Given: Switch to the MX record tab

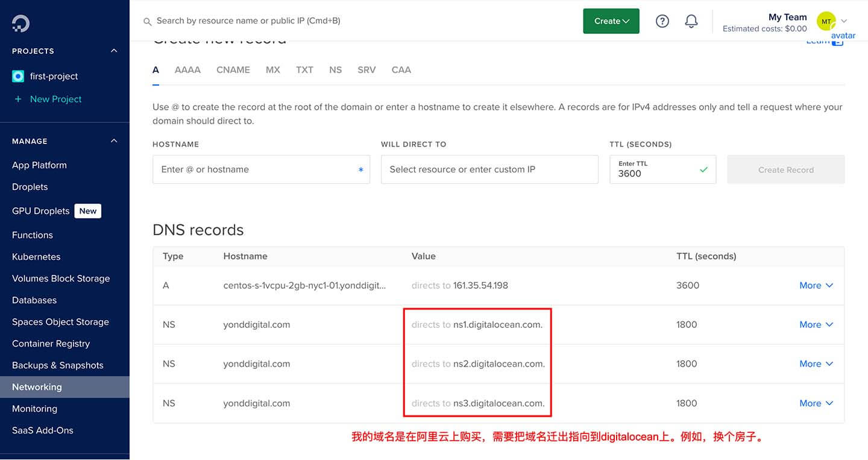Looking at the screenshot, I should 273,70.
